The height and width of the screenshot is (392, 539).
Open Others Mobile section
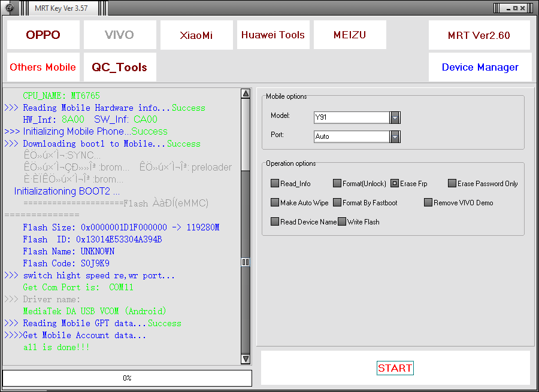coord(43,67)
